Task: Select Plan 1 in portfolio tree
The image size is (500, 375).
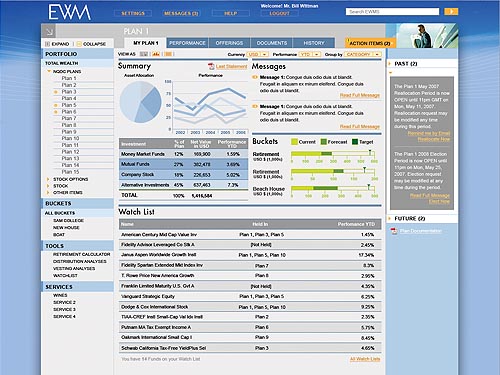Action: pos(69,78)
